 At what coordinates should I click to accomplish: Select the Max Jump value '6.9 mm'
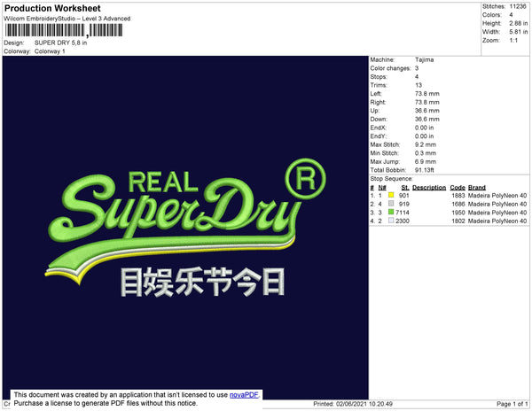(x=426, y=161)
